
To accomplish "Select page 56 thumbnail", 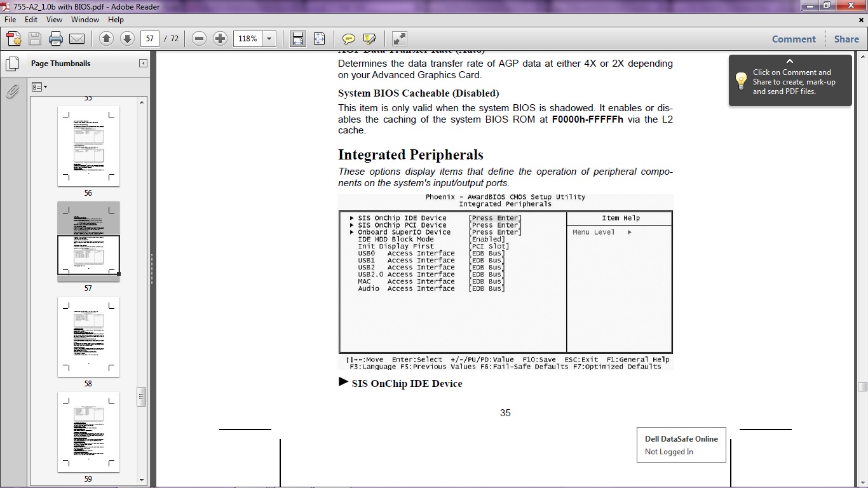I will 88,146.
